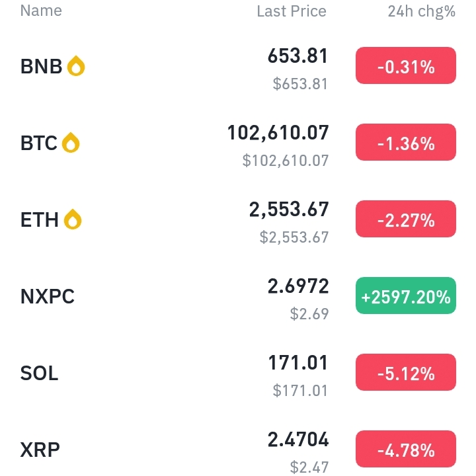Toggle BTC -1.36% change badge
The width and height of the screenshot is (476, 476).
pos(406,142)
